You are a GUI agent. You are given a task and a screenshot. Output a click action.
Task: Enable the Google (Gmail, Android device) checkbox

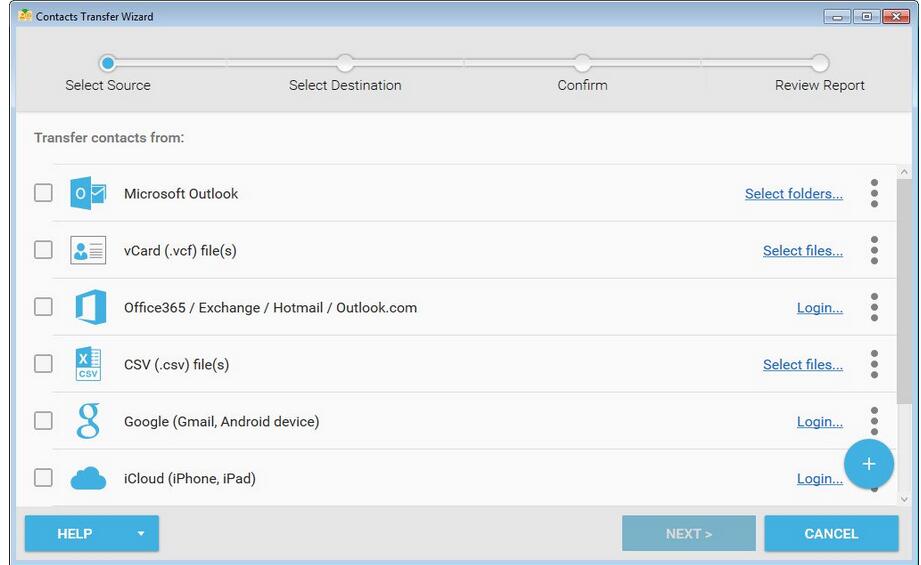tap(43, 421)
